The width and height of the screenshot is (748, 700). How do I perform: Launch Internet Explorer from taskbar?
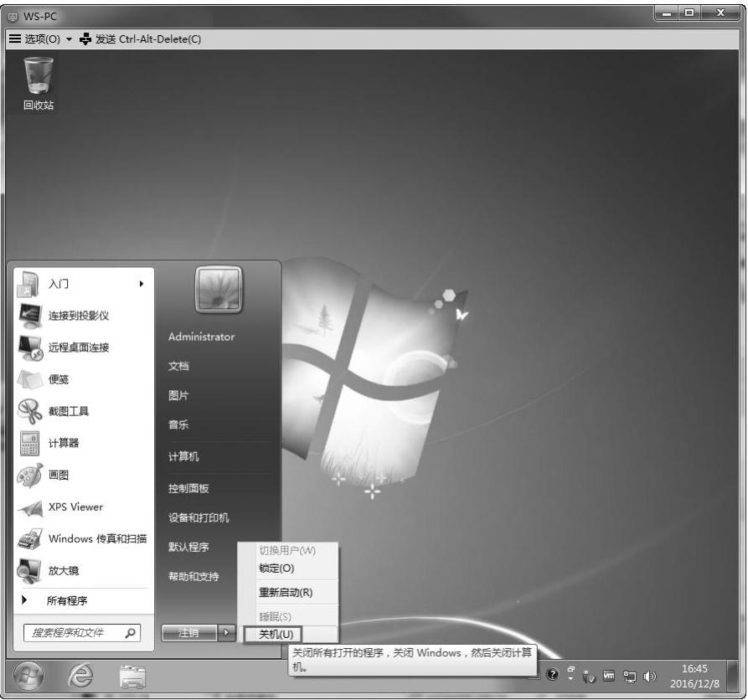(80, 676)
